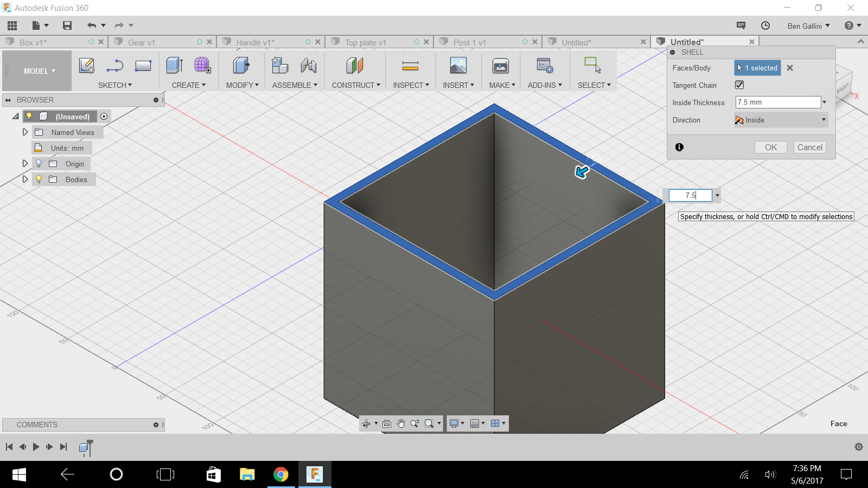The image size is (868, 488).
Task: Click the box feature on timeline
Action: tap(84, 447)
